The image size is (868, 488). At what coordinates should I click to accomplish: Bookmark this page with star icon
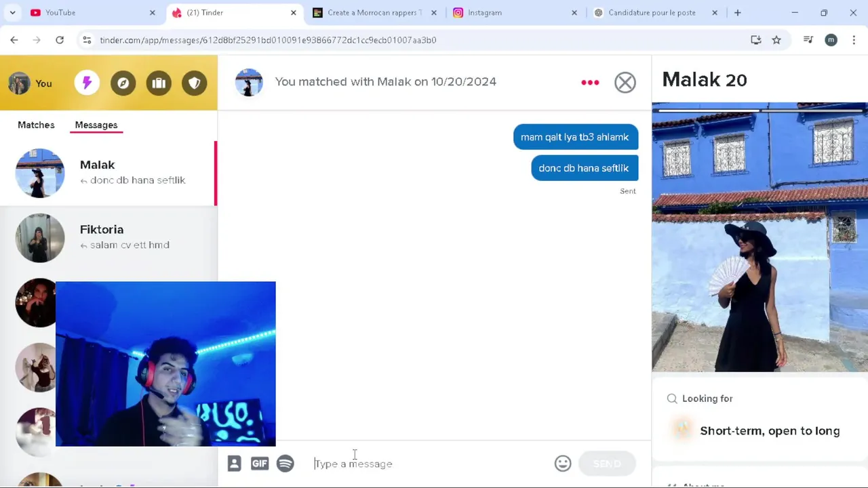coord(776,40)
